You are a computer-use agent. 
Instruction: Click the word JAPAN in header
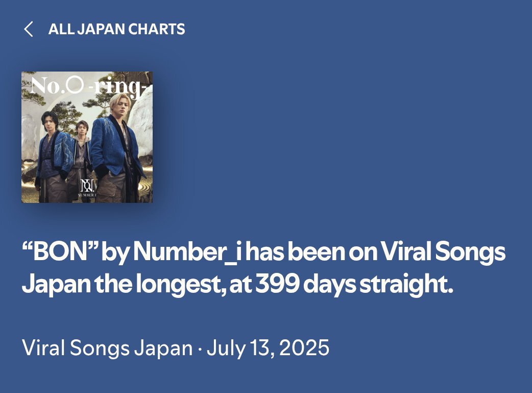click(x=101, y=29)
